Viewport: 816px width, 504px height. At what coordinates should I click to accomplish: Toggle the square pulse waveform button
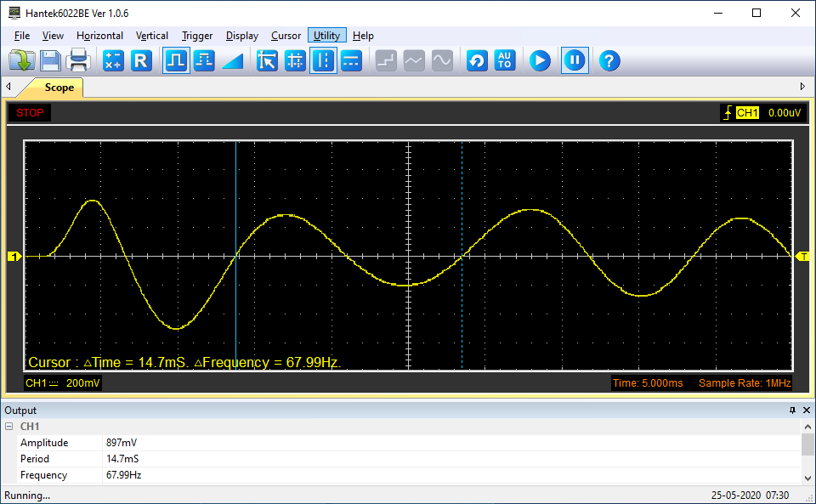click(176, 60)
